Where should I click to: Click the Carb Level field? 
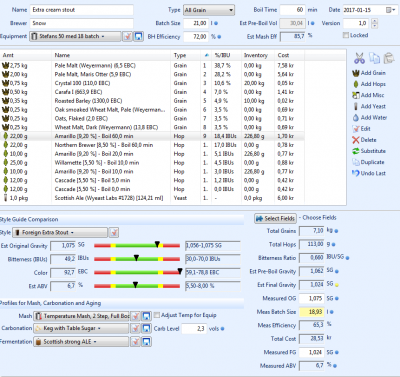(x=194, y=329)
